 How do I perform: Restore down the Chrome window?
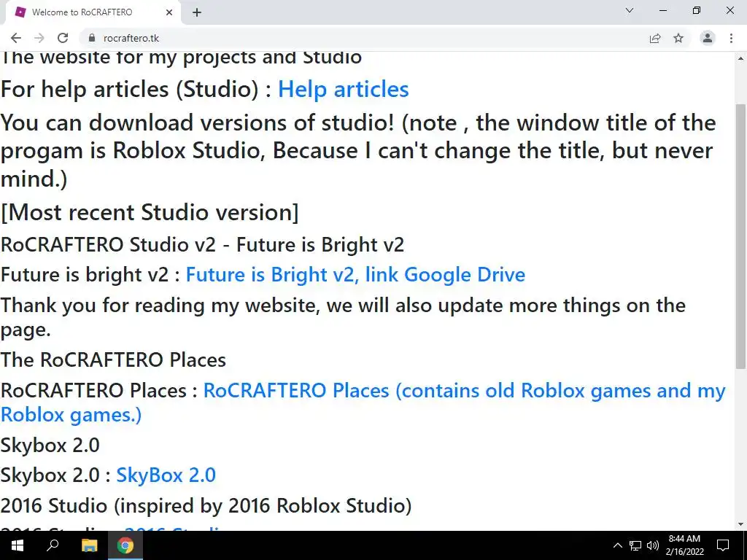[x=697, y=10]
